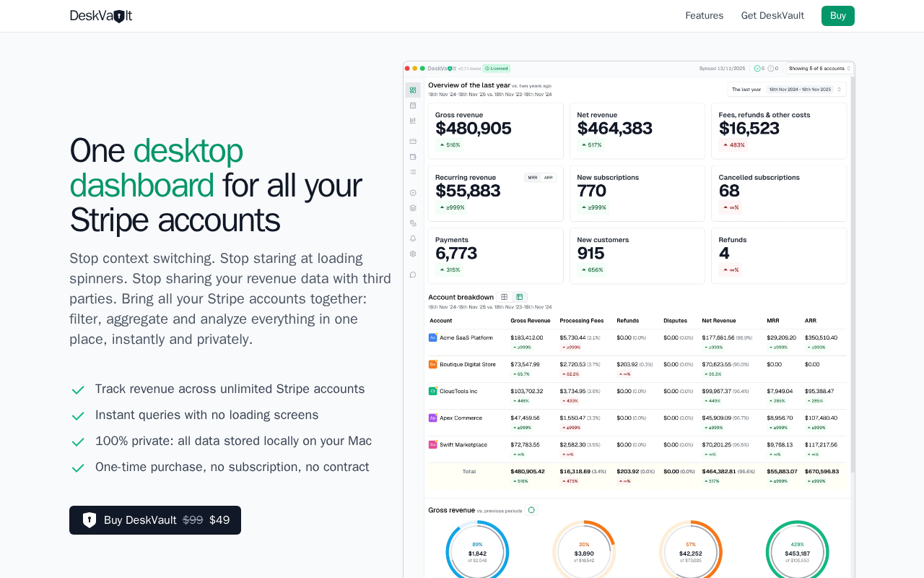Viewport: 924px width, 578px height.
Task: Click the Gross revenue card value $480,905
Action: tap(474, 129)
